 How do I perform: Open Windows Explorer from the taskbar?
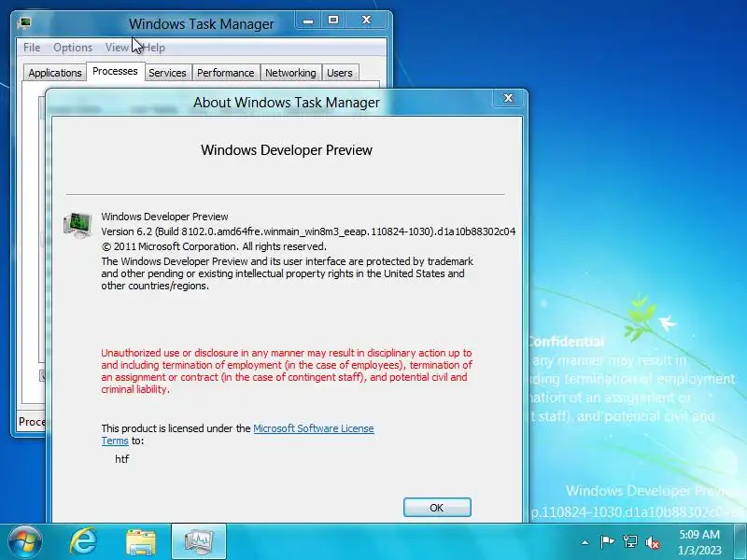141,542
